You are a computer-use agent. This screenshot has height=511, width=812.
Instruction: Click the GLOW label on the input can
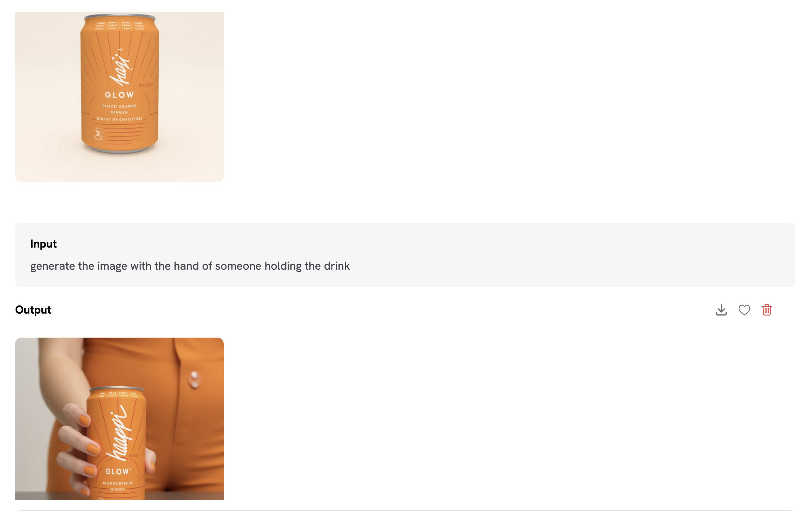pos(119,95)
